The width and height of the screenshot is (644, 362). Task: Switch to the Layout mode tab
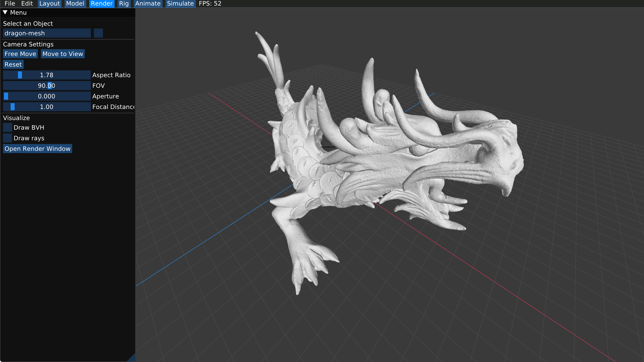[x=50, y=4]
